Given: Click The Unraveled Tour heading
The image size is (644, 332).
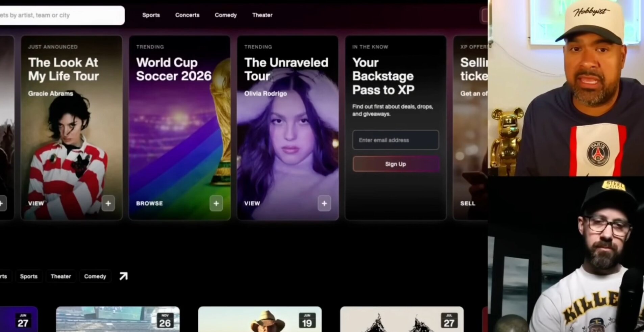Looking at the screenshot, I should pos(286,69).
